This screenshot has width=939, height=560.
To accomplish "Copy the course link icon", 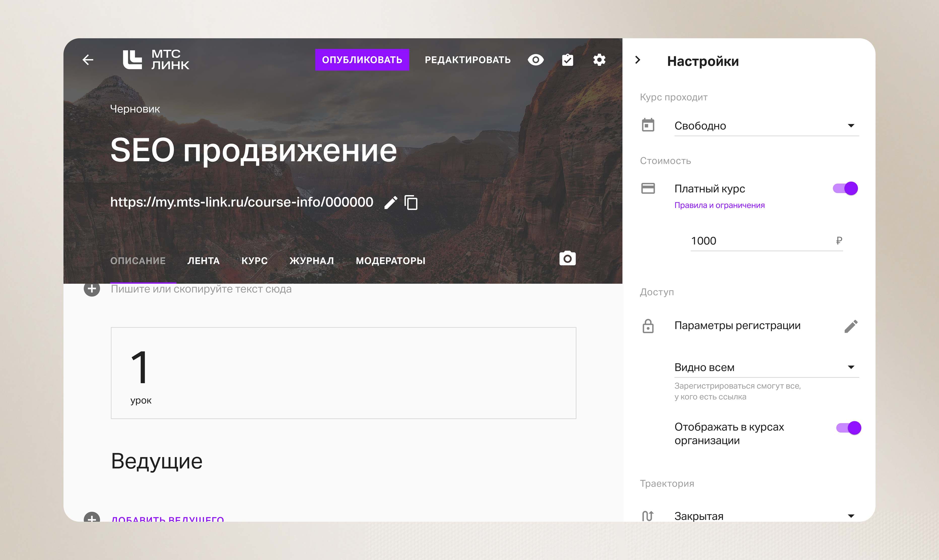I will pyautogui.click(x=411, y=203).
